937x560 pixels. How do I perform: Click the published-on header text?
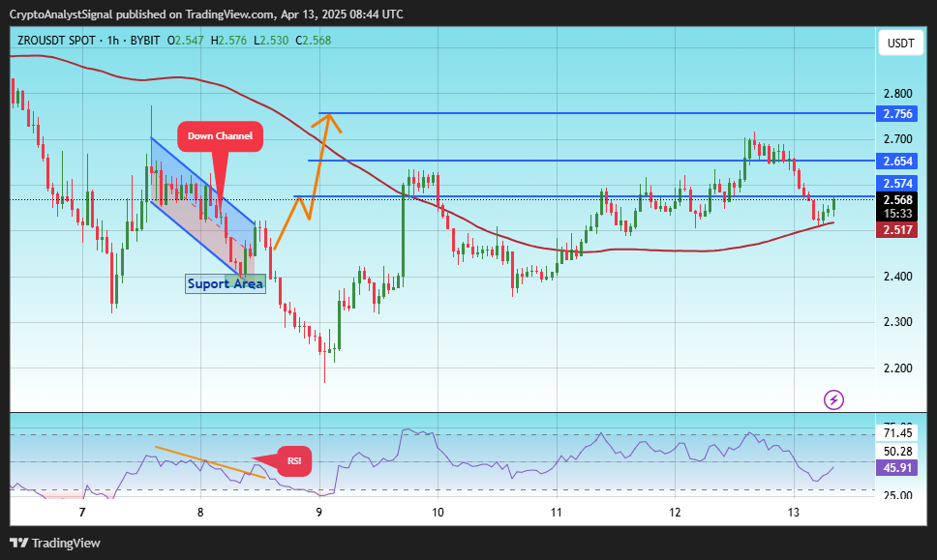pos(206,15)
